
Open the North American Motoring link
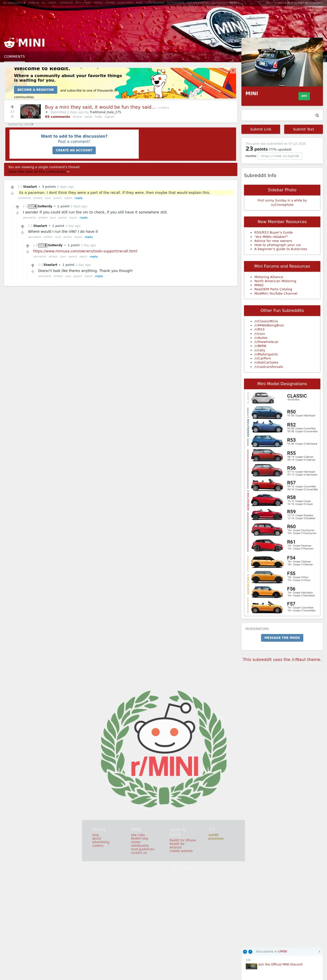(275, 281)
